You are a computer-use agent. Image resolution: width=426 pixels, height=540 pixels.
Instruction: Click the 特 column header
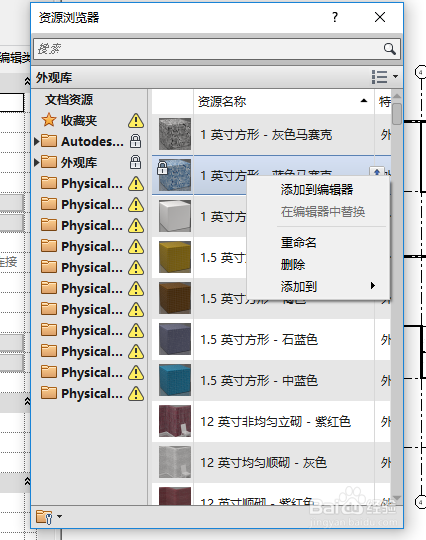point(384,101)
